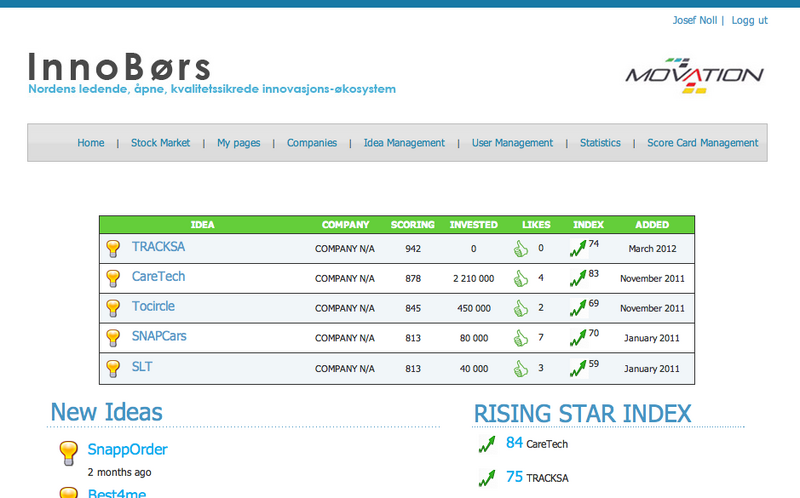Click the SCORING column header
Viewport: 800px width, 498px height.
click(x=413, y=225)
